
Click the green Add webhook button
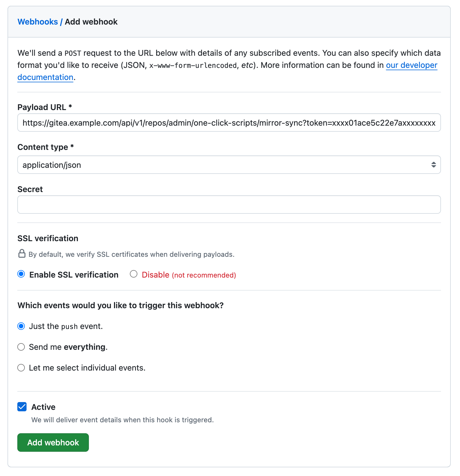53,442
